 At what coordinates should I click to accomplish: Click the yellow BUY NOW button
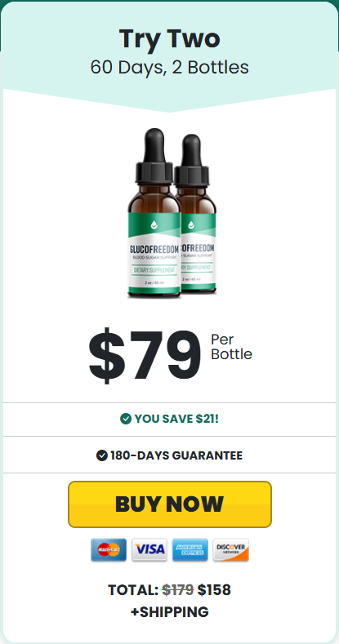(x=170, y=504)
